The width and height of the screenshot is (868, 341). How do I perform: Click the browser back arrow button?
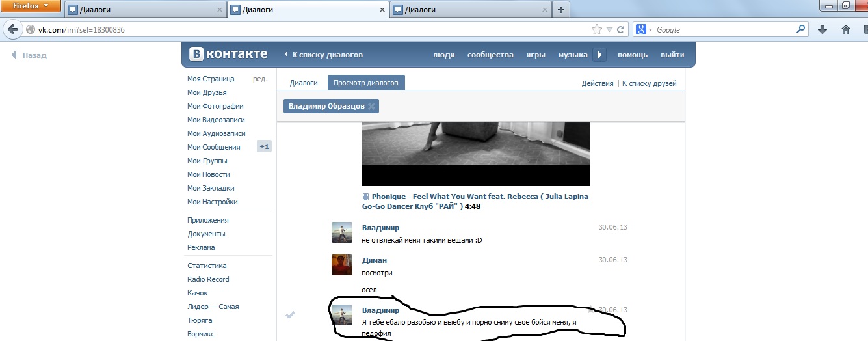pyautogui.click(x=12, y=29)
